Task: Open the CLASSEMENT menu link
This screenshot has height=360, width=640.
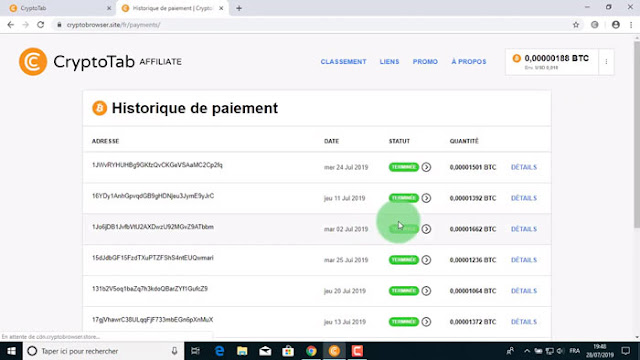Action: [343, 62]
